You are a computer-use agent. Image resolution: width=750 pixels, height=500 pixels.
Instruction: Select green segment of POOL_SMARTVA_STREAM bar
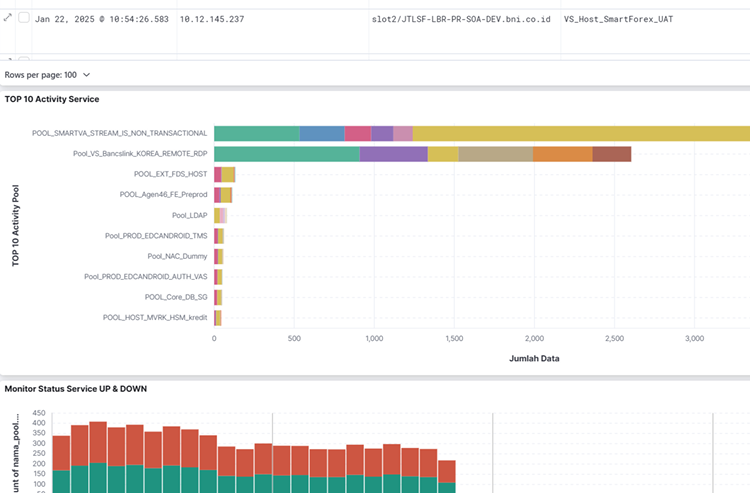coord(257,133)
